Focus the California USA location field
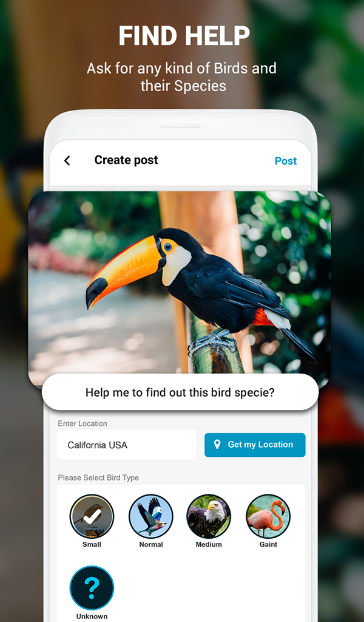364x622 pixels. [x=127, y=445]
